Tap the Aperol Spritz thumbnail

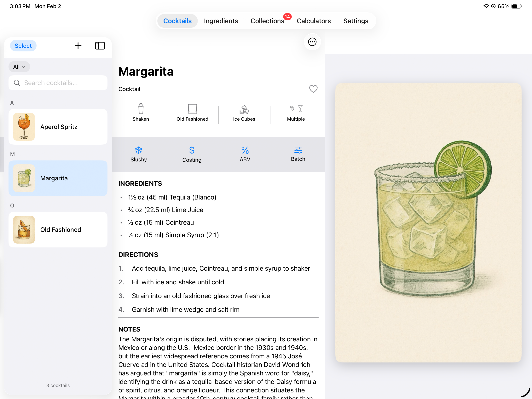tap(24, 127)
